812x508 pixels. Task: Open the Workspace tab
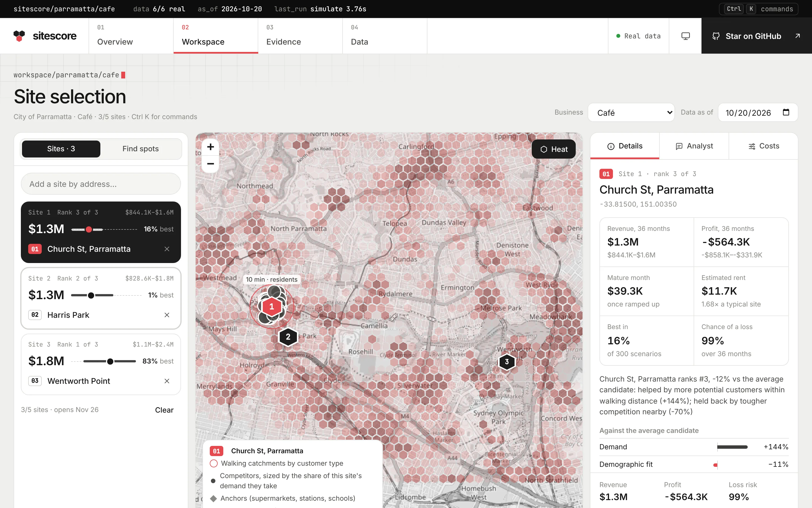pyautogui.click(x=216, y=36)
